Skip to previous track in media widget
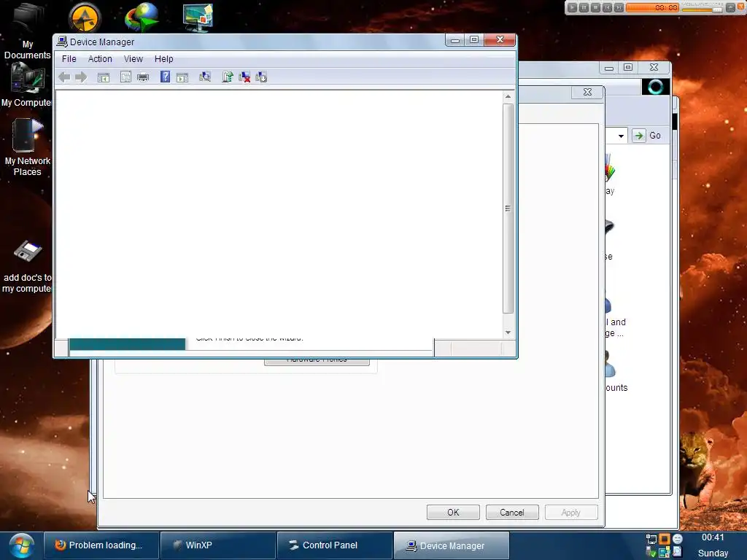Viewport: 747px width, 560px height. click(x=607, y=7)
